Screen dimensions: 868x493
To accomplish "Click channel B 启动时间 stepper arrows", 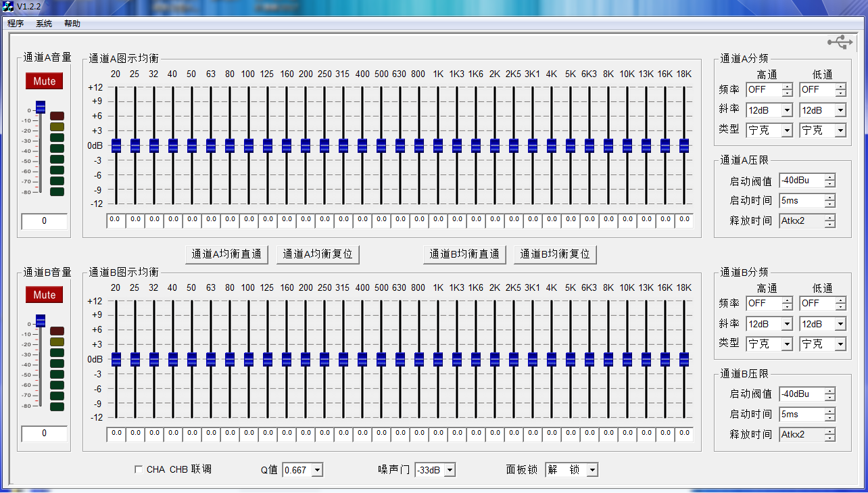I will [x=830, y=415].
